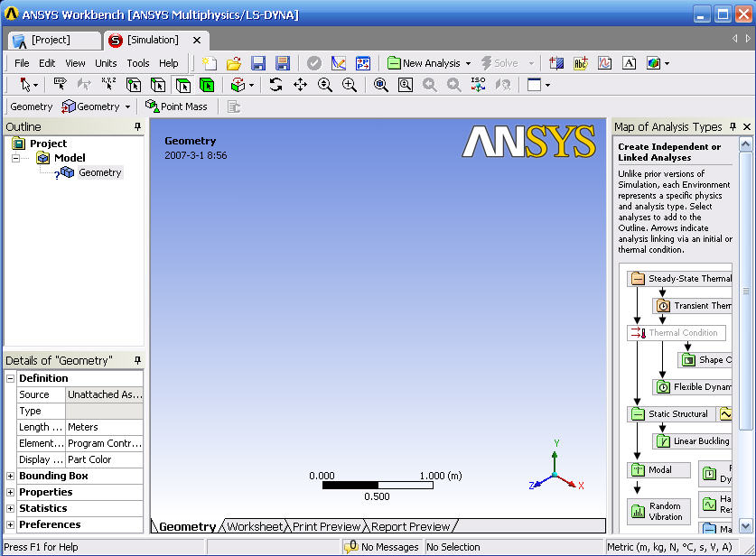This screenshot has height=556, width=756.
Task: Click the Point Mass button
Action: [x=176, y=107]
